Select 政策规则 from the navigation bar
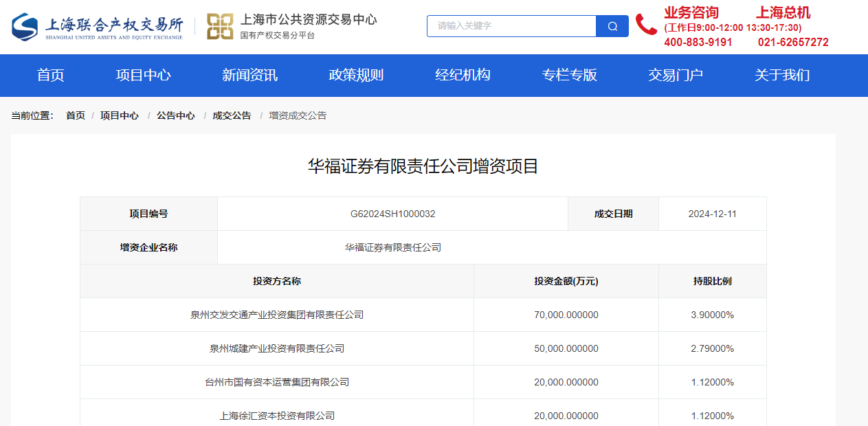 click(x=356, y=76)
